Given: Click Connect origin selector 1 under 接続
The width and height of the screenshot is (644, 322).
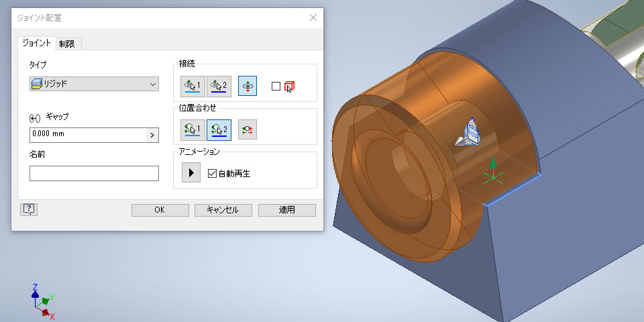Looking at the screenshot, I should (193, 87).
